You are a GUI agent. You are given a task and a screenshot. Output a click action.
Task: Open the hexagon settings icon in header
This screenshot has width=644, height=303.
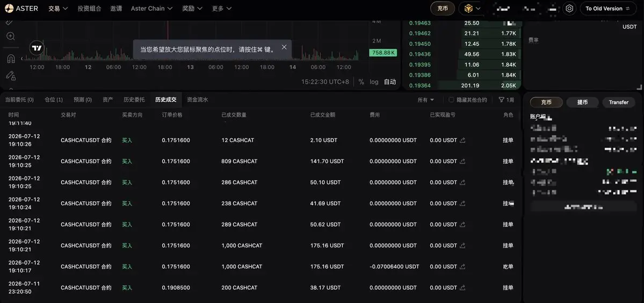(x=569, y=9)
